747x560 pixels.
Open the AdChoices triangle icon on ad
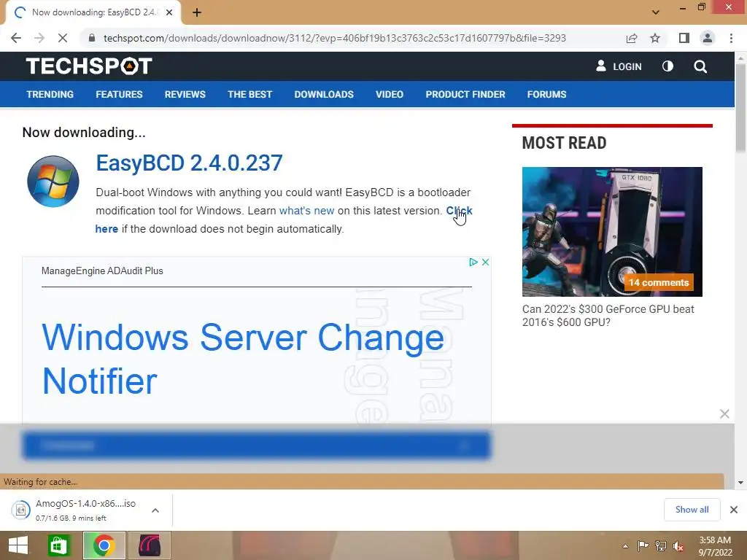[473, 262]
